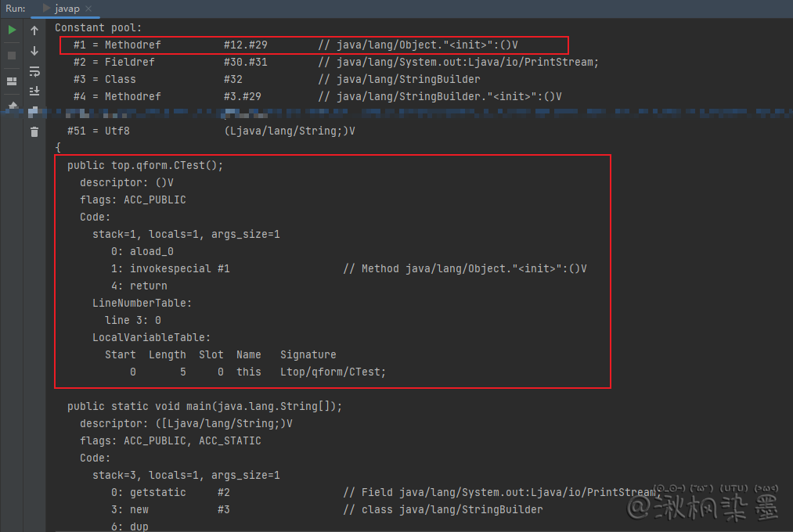
Task: Click the 'Constant pool:' header line
Action: click(99, 27)
